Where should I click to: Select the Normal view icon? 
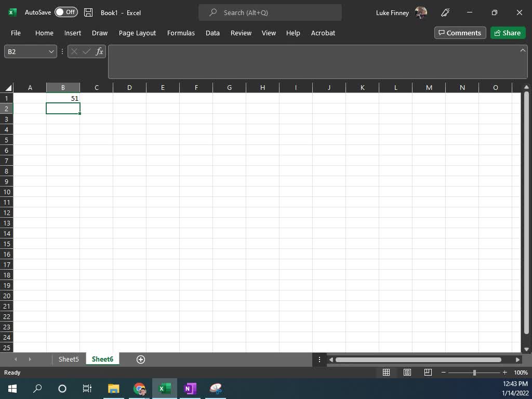(x=387, y=373)
